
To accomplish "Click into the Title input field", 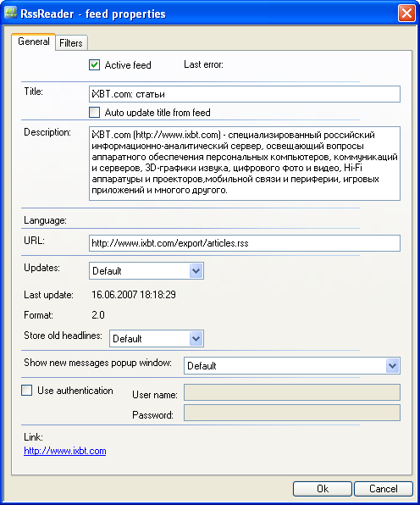I will click(x=245, y=94).
